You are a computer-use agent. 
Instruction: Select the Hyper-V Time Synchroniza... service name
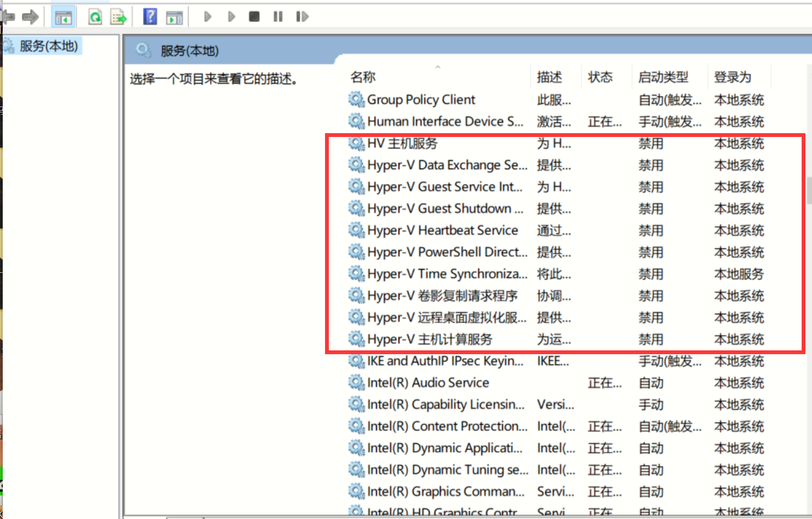tap(447, 275)
